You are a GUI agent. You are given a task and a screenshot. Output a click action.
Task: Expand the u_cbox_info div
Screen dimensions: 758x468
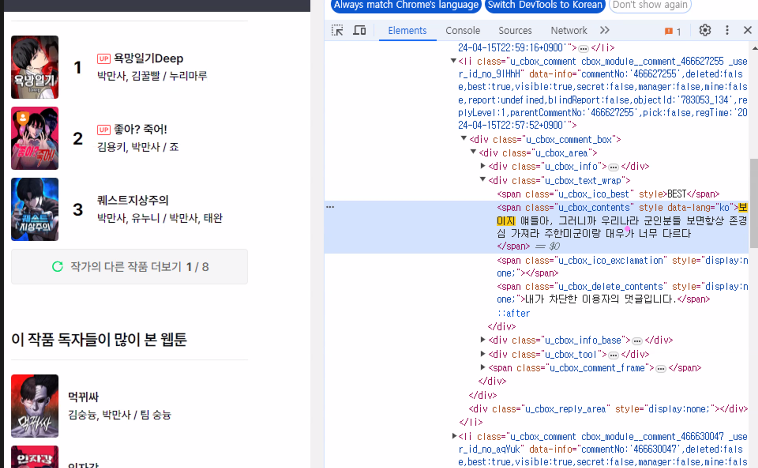483,166
